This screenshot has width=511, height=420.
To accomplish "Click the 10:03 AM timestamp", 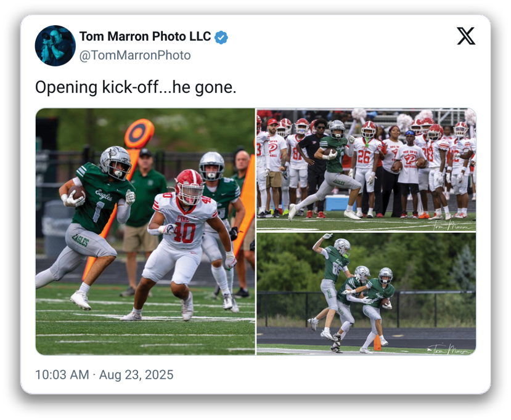I will pos(62,375).
